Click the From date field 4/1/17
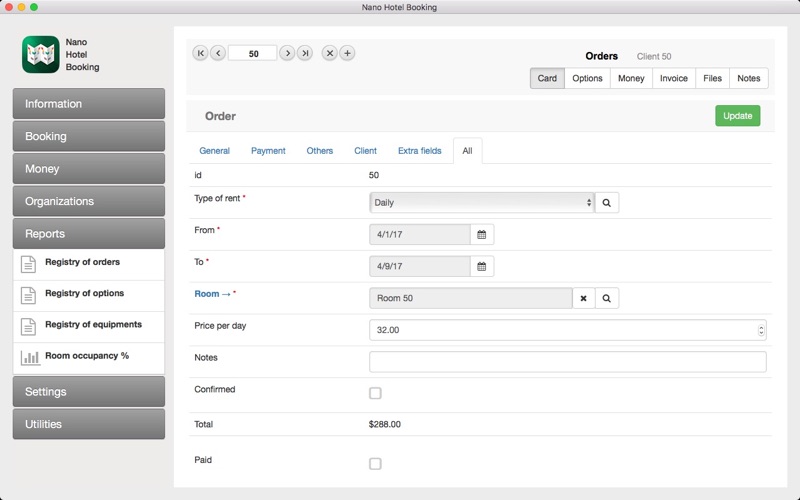 tap(419, 235)
